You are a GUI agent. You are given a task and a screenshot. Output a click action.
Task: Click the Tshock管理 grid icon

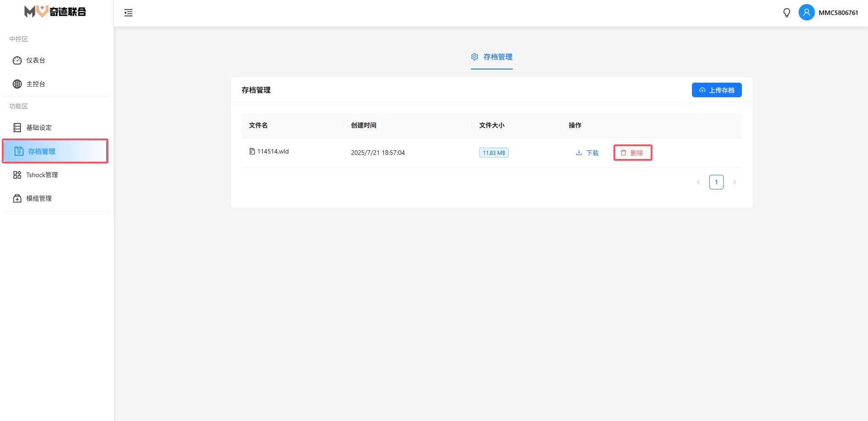point(17,175)
